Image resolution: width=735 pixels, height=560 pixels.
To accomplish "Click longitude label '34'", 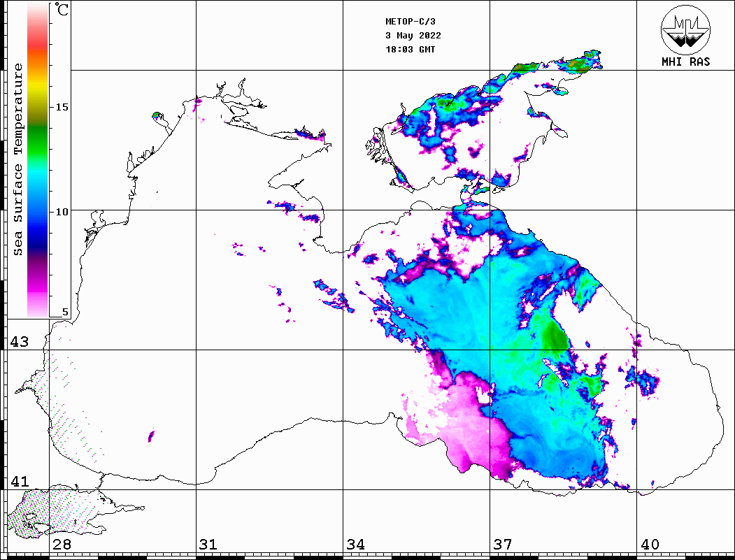I will (x=355, y=545).
